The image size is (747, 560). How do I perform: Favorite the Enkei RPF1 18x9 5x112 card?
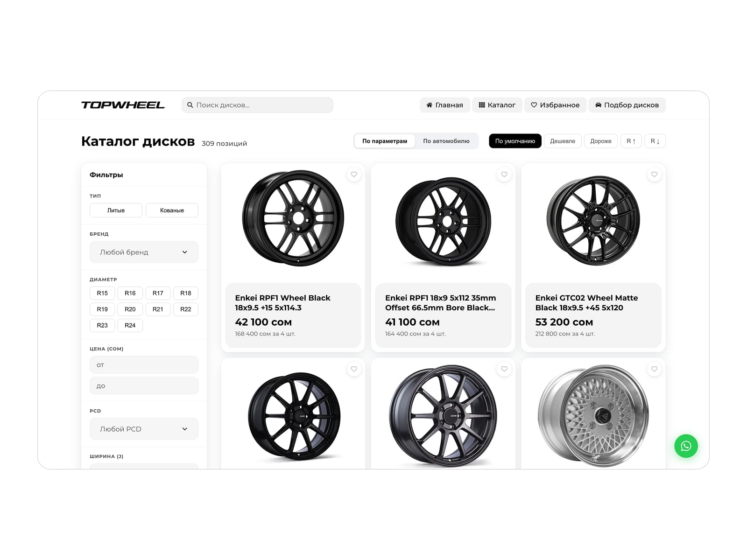tap(504, 175)
